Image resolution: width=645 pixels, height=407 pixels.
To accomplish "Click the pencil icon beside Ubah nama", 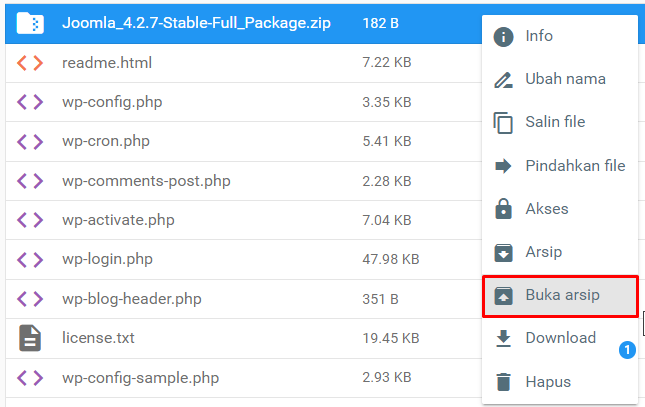I will pos(504,79).
